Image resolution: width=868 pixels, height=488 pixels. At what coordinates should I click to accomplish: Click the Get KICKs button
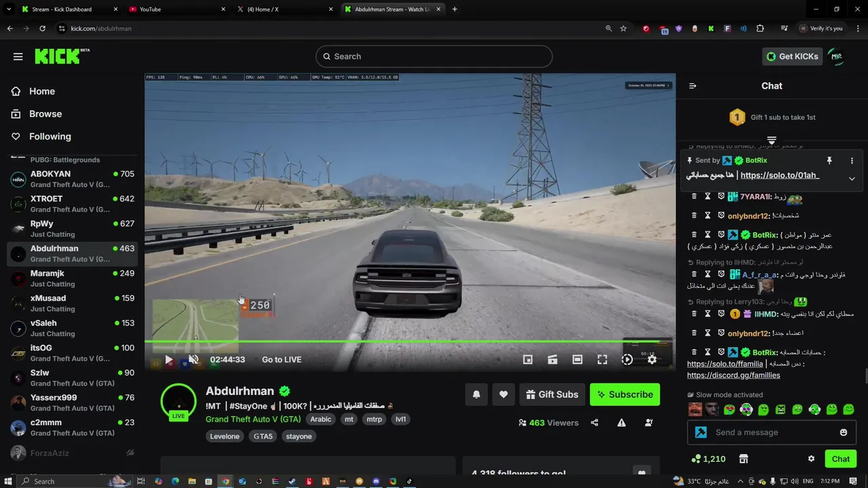coord(792,56)
